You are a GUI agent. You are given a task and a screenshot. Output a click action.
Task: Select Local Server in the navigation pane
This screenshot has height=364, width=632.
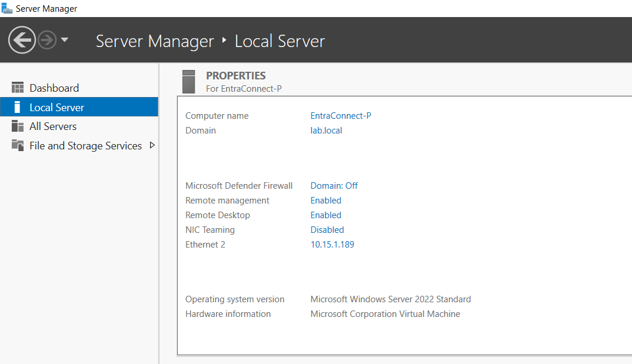click(79, 106)
